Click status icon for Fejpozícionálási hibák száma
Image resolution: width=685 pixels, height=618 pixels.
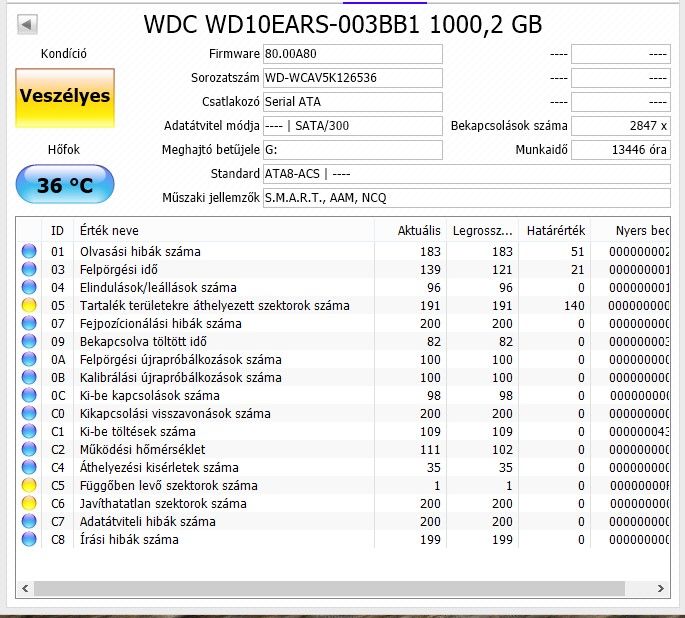(x=29, y=323)
